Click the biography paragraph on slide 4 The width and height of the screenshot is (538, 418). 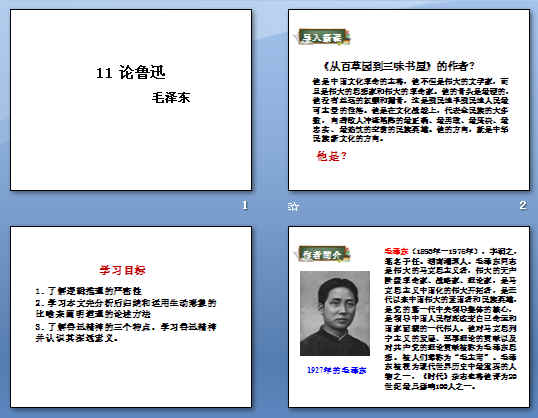[x=451, y=319]
